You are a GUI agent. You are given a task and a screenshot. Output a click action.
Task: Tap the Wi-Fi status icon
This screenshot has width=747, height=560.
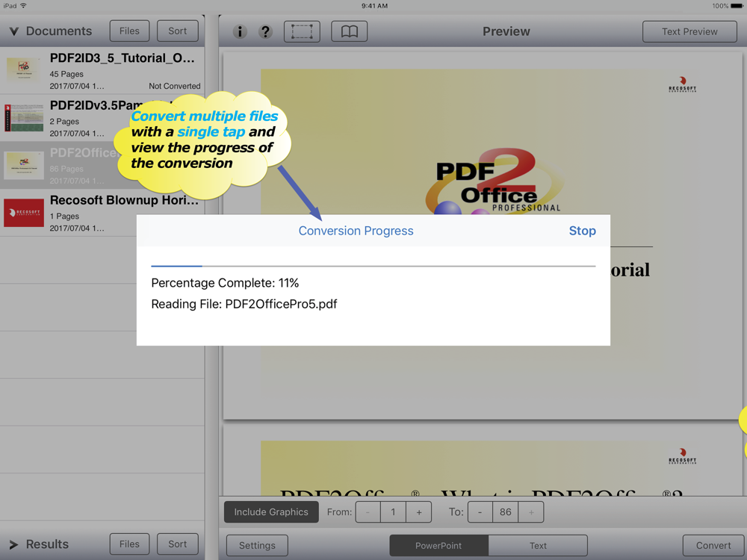click(23, 6)
